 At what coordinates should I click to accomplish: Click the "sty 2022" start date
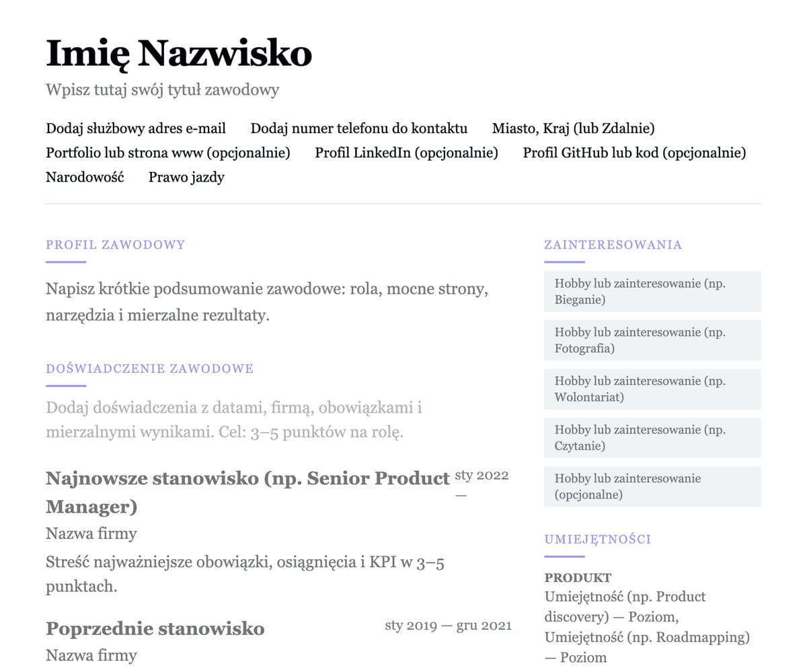pyautogui.click(x=482, y=476)
